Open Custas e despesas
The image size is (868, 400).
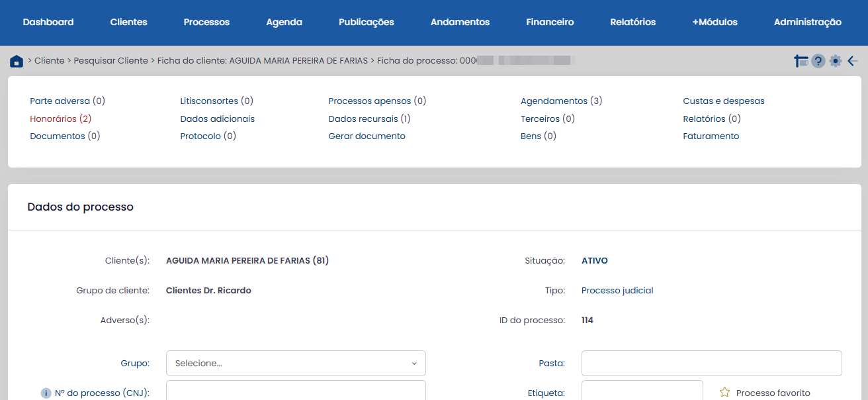[x=723, y=101]
